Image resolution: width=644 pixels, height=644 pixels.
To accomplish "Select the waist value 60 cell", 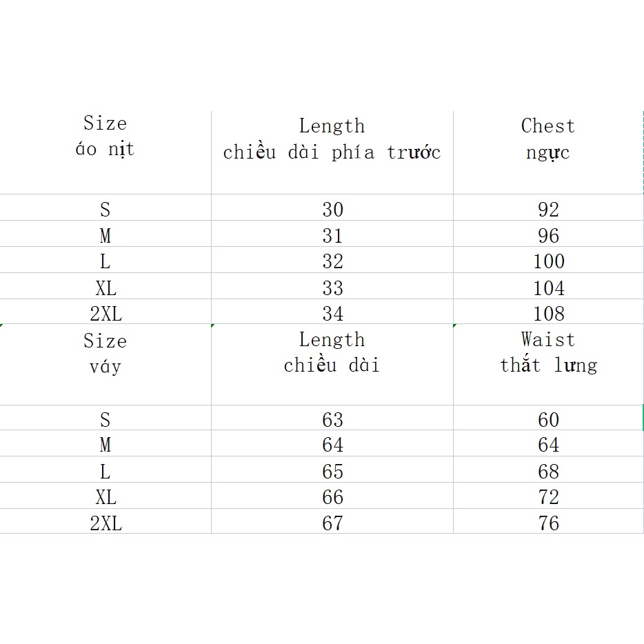I will (548, 420).
